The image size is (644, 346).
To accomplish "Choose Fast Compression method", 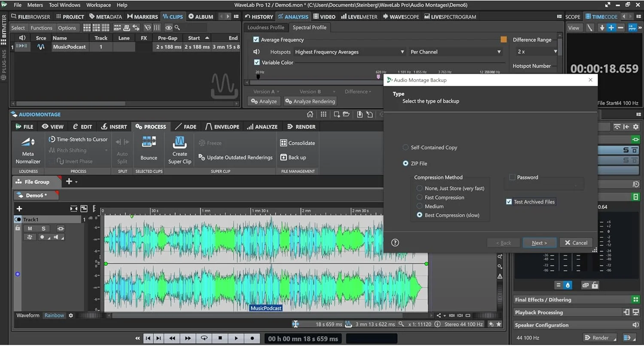I will click(419, 197).
